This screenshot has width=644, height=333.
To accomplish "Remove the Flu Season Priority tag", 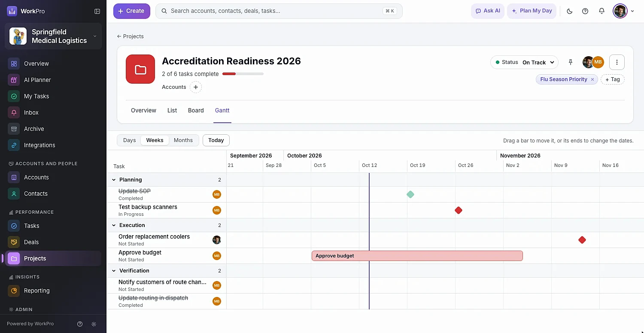I will 592,79.
